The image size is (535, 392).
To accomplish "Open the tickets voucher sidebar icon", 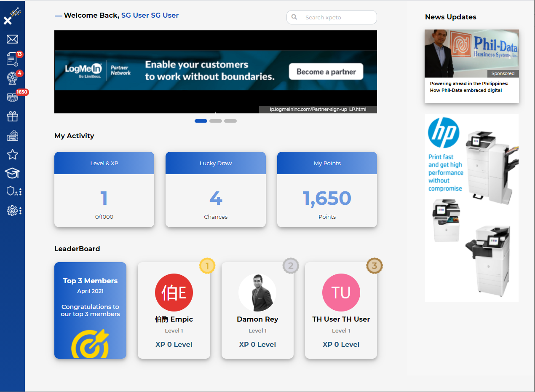I will point(12,135).
